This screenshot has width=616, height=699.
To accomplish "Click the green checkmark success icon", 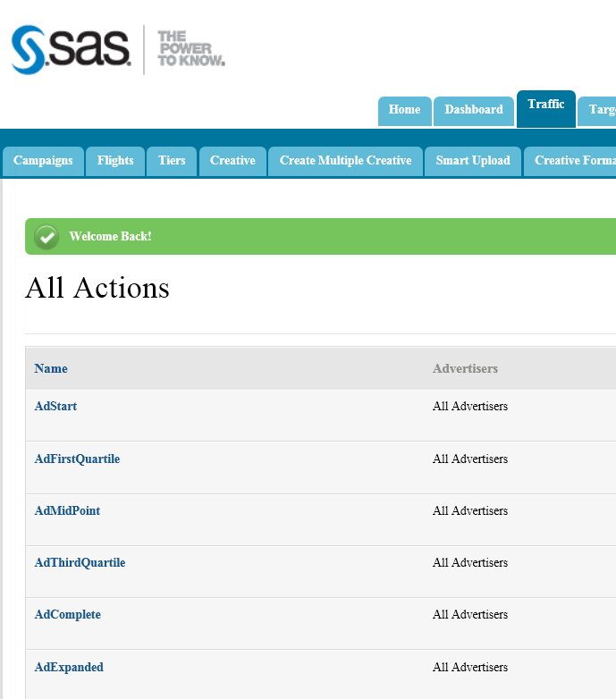I will click(46, 237).
